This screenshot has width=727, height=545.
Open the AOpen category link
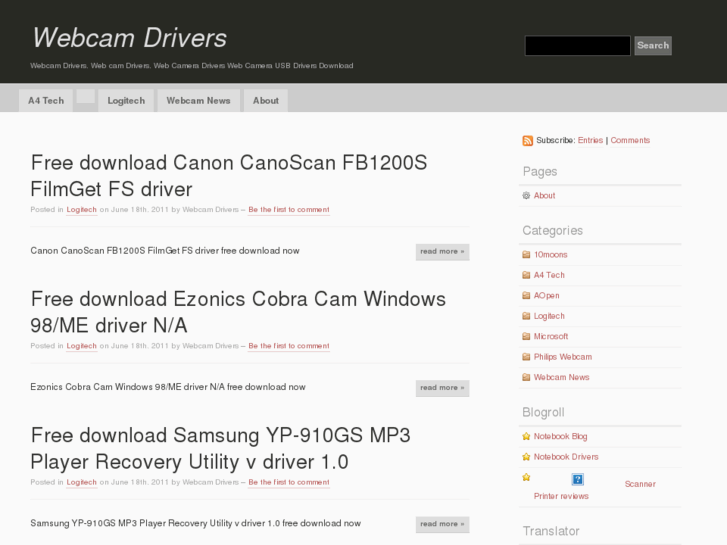coord(546,295)
